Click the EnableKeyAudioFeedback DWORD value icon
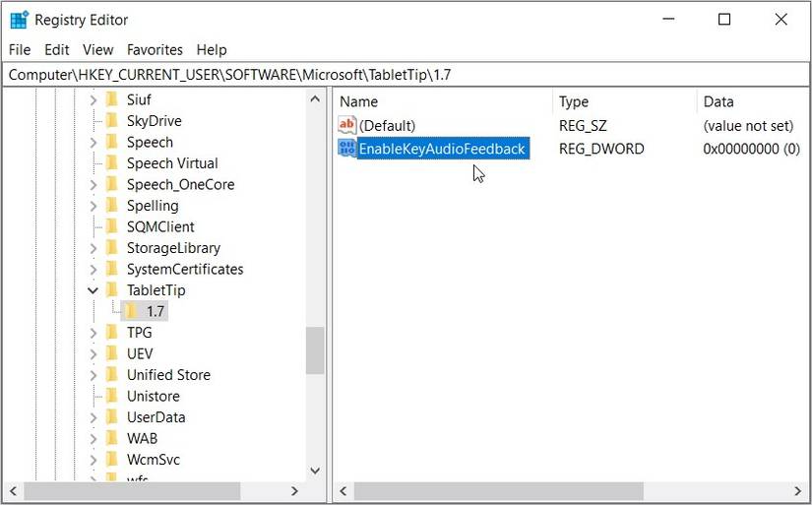Screen dimensions: 812x505 (x=346, y=149)
